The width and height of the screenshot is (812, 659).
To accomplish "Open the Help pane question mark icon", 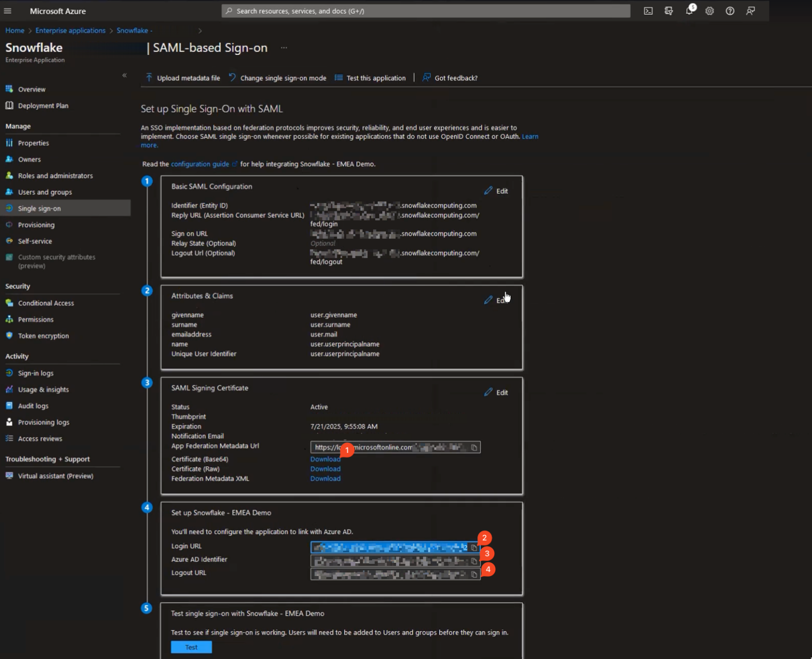I will [x=730, y=11].
